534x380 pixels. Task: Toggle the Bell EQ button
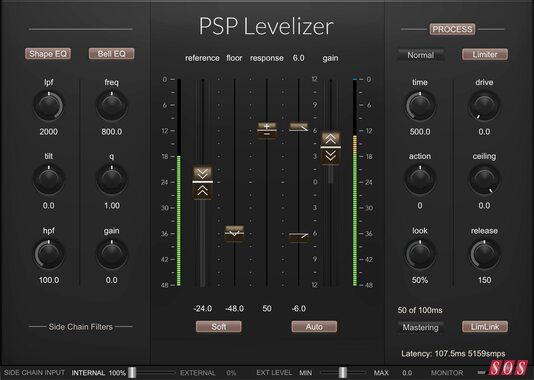coord(111,54)
